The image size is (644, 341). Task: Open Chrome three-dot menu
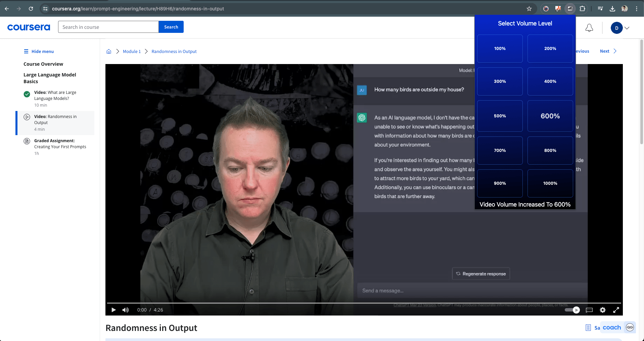(x=637, y=9)
